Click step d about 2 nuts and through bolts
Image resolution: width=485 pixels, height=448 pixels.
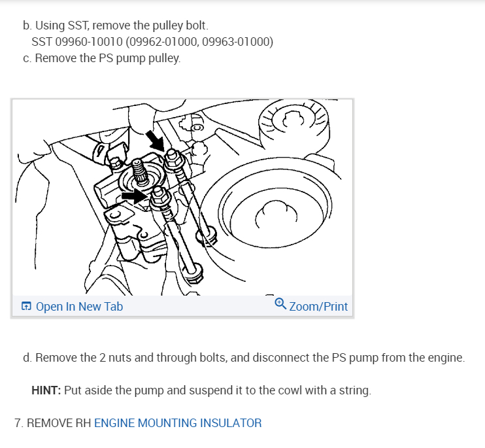(244, 358)
